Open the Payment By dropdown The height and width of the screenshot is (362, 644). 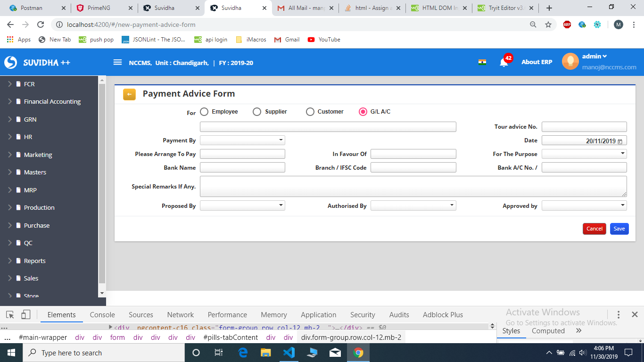pyautogui.click(x=242, y=140)
